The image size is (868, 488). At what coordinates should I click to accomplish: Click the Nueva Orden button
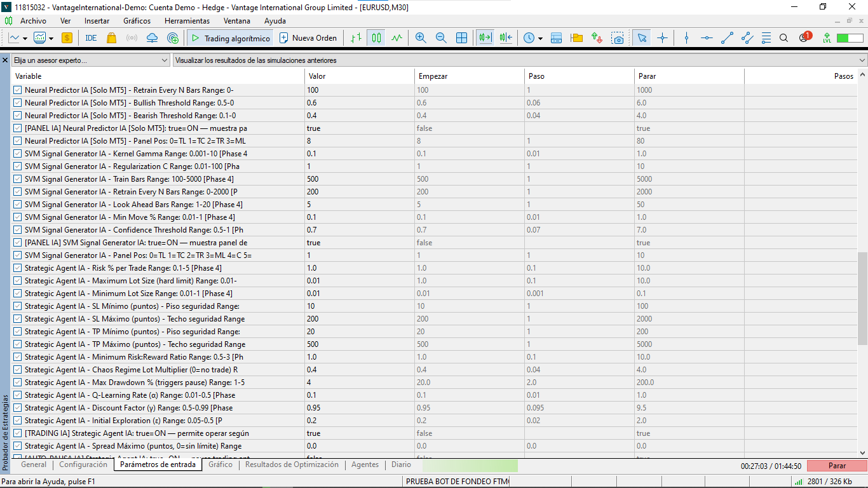click(x=308, y=38)
